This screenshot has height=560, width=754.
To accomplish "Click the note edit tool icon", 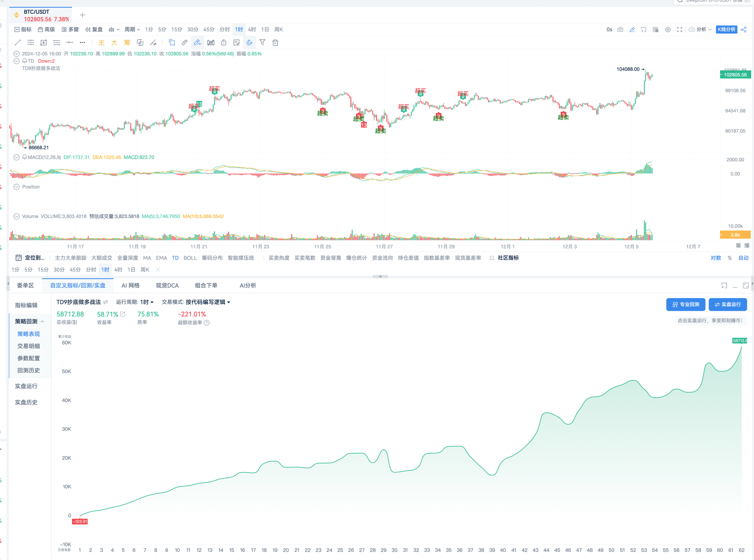I will tap(237, 43).
